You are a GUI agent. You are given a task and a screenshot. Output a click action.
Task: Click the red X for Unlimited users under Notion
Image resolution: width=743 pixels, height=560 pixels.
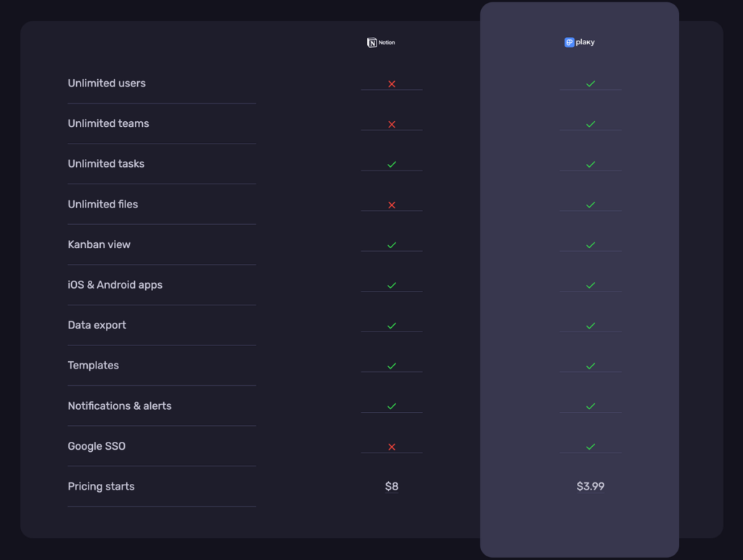point(392,83)
